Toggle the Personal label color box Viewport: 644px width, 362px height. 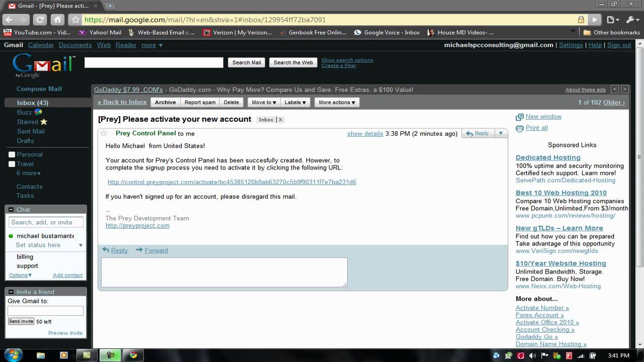tap(12, 154)
